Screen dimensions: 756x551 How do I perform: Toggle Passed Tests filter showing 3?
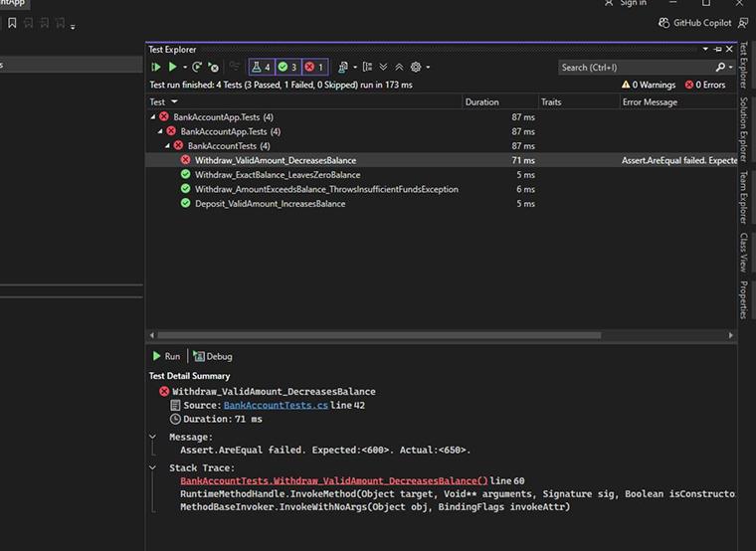coord(287,67)
